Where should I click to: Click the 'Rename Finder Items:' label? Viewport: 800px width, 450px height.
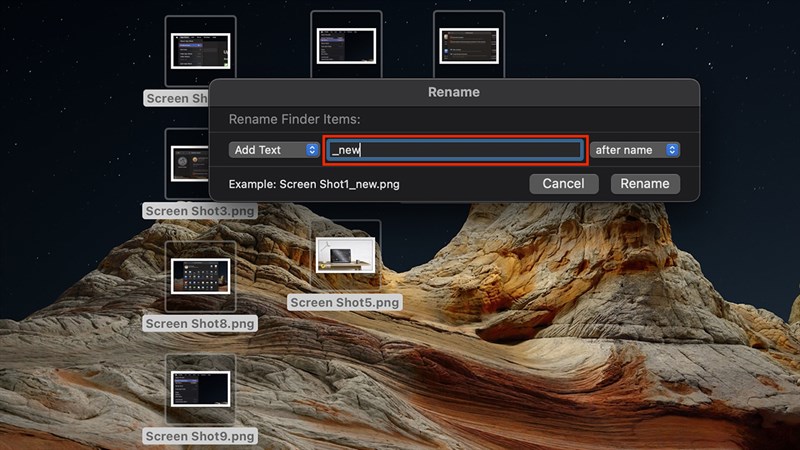coord(294,119)
